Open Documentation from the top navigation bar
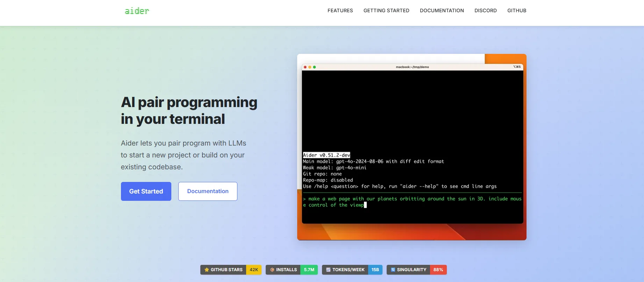Viewport: 644px width, 282px height. [442, 10]
